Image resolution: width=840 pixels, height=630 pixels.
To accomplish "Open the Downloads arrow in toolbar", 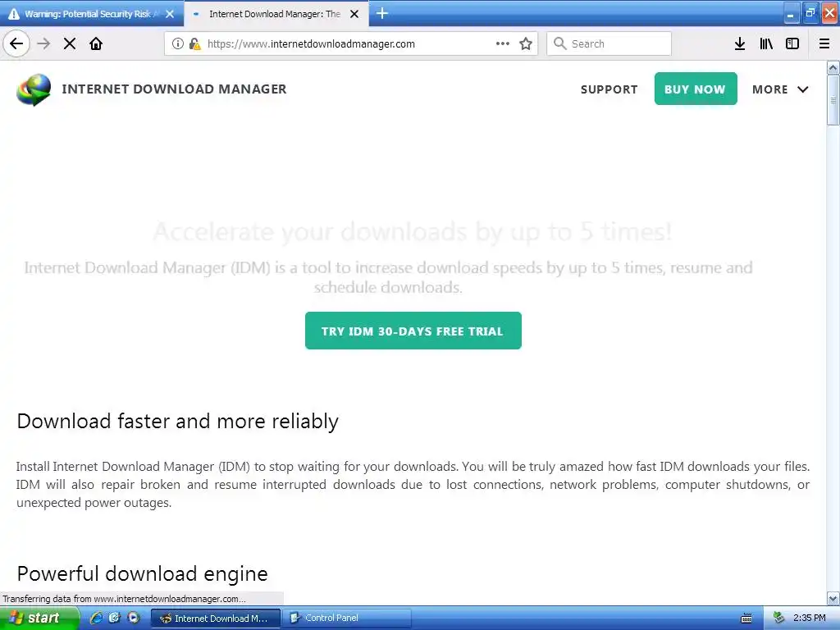I will [740, 43].
